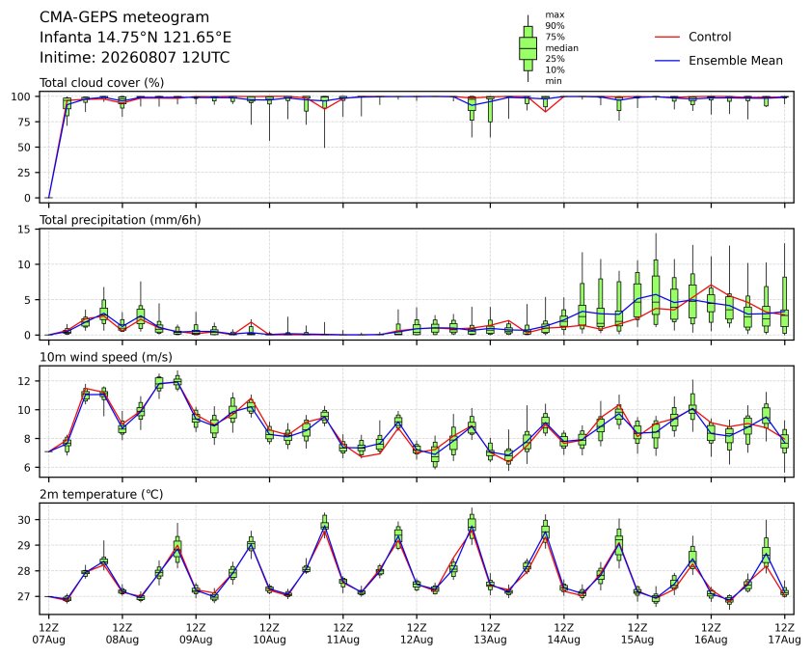
Task: Click the 'max' legend label
Action: click(555, 14)
